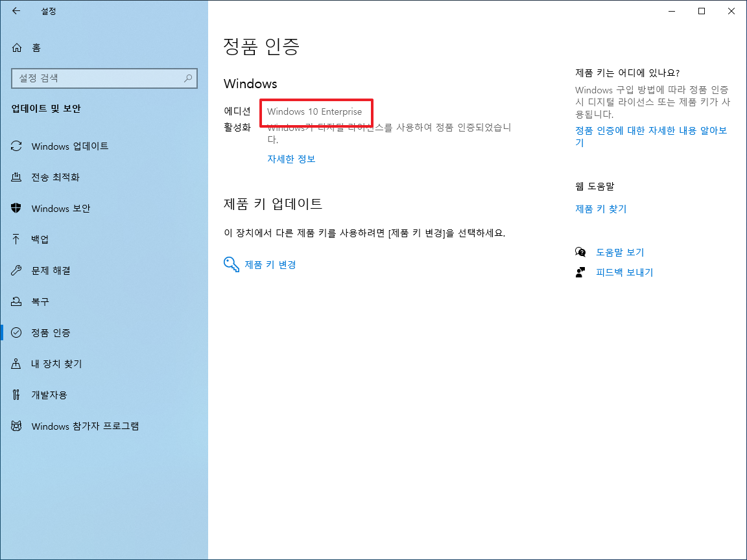The width and height of the screenshot is (747, 560).
Task: Click the 제품 키는 어디에 있나요? heading
Action: click(x=628, y=73)
